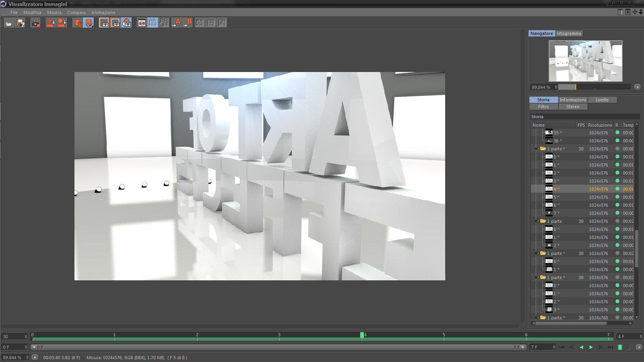Click the Set as B icon
This screenshot has width=644, height=362.
(x=188, y=23)
